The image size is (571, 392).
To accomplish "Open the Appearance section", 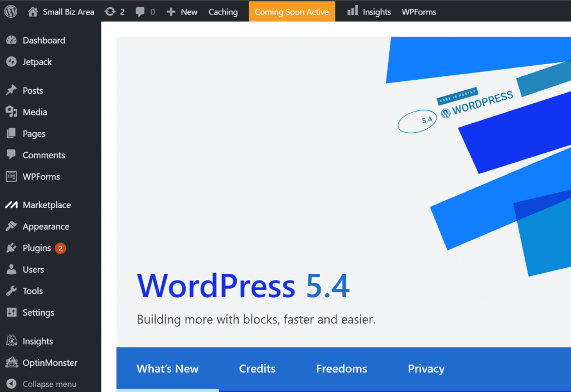I will coord(46,226).
